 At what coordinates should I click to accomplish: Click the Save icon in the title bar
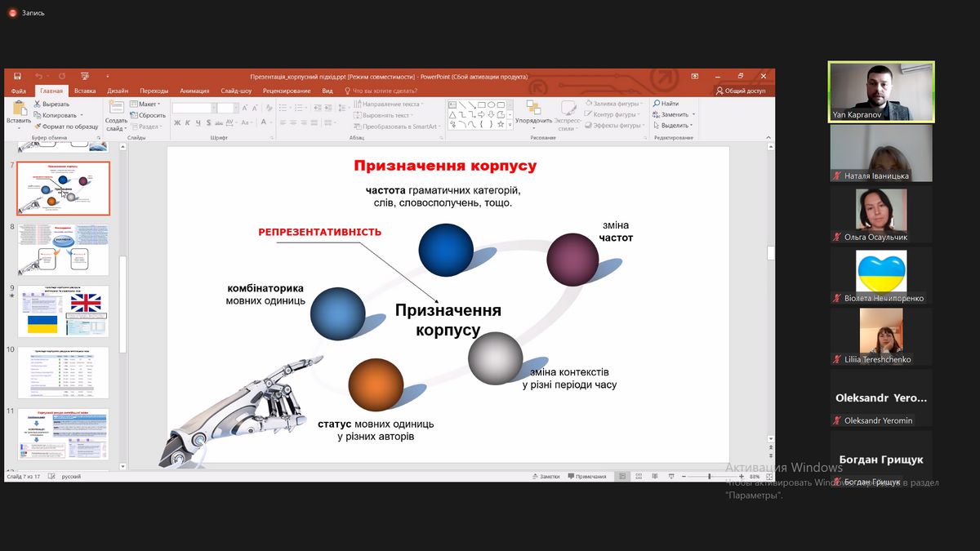point(16,76)
